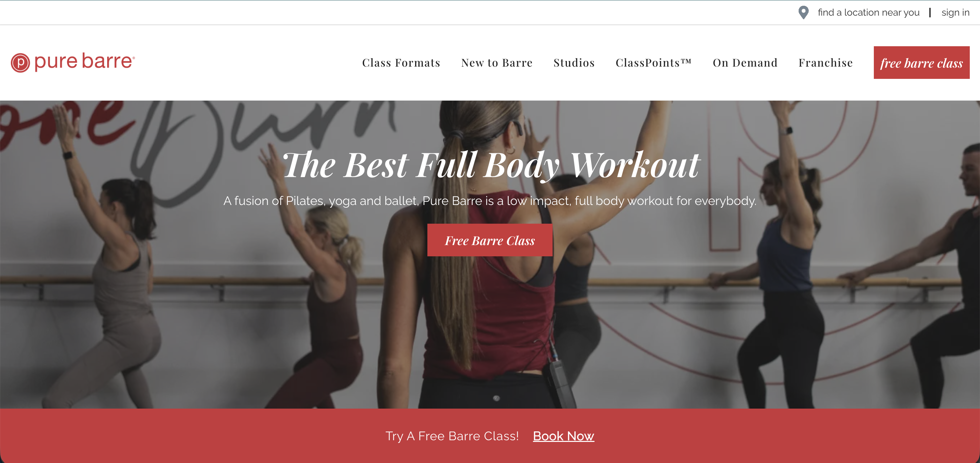Click the circular 'p' Pure Barre logo icon
980x463 pixels.
(x=20, y=63)
